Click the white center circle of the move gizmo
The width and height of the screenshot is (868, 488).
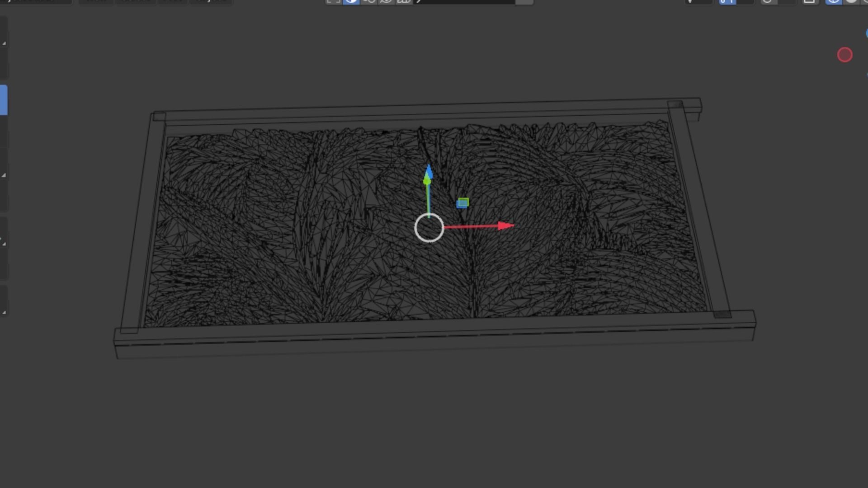click(x=429, y=228)
